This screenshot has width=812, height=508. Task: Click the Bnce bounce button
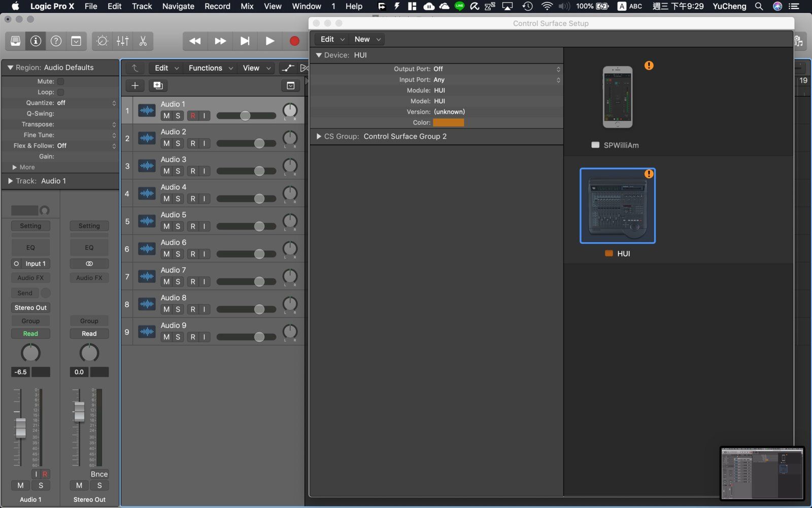(99, 474)
